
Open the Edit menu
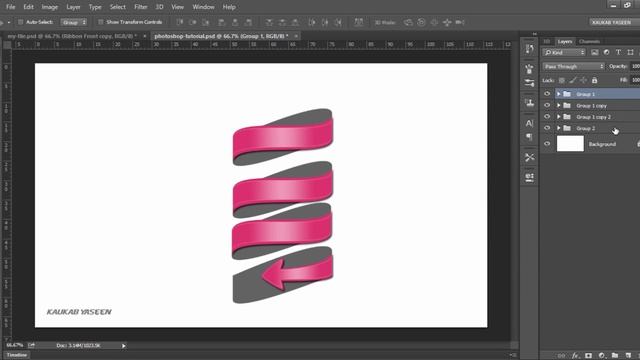29,7
